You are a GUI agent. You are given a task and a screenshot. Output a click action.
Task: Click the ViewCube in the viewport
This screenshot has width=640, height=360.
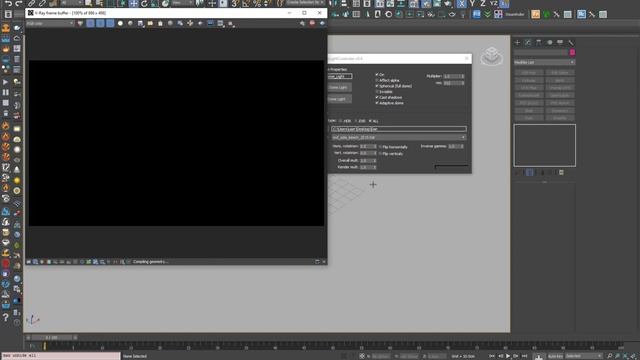pos(491,56)
